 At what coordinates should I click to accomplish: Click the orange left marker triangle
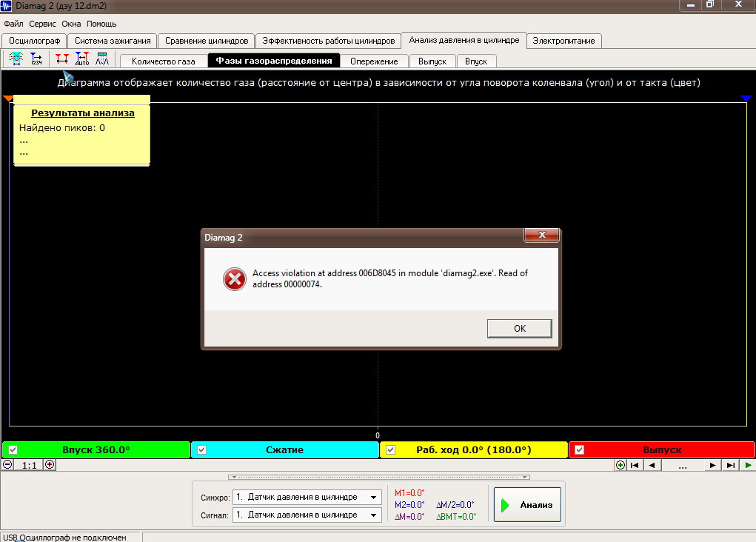(x=7, y=98)
